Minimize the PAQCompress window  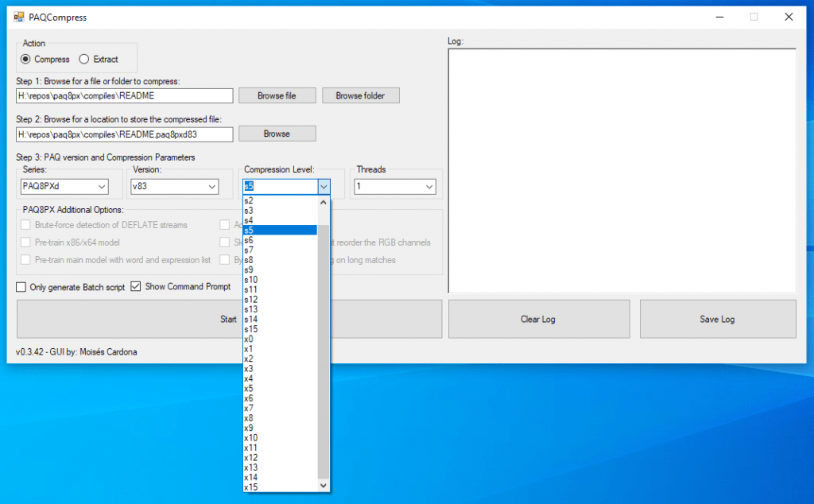click(719, 17)
